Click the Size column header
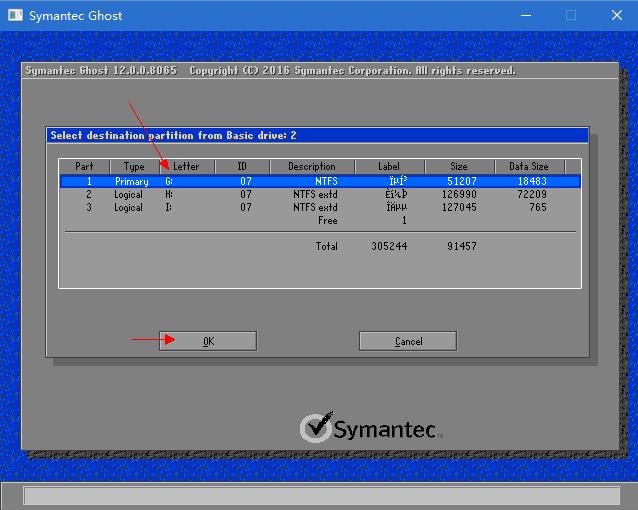The image size is (638, 510). point(458,166)
